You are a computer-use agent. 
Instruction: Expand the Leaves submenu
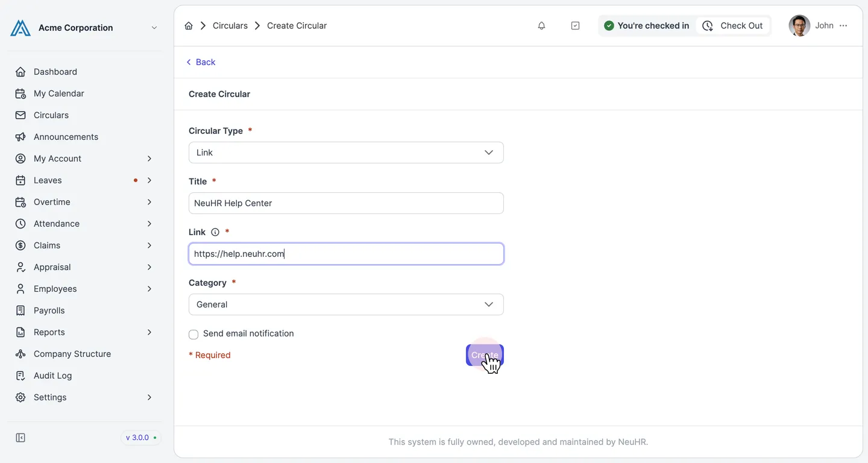[149, 180]
